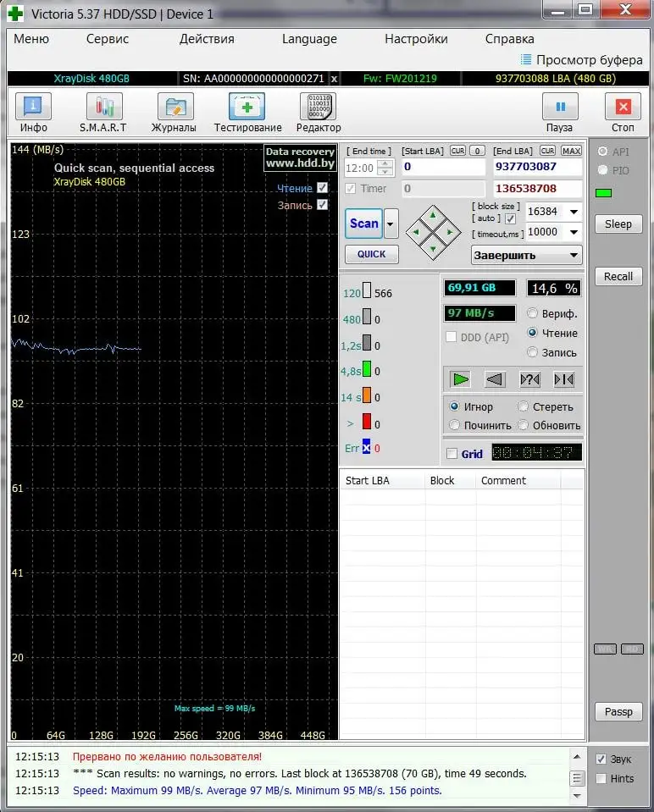The height and width of the screenshot is (812, 654).
Task: Open the Справка help menu
Action: (x=509, y=39)
